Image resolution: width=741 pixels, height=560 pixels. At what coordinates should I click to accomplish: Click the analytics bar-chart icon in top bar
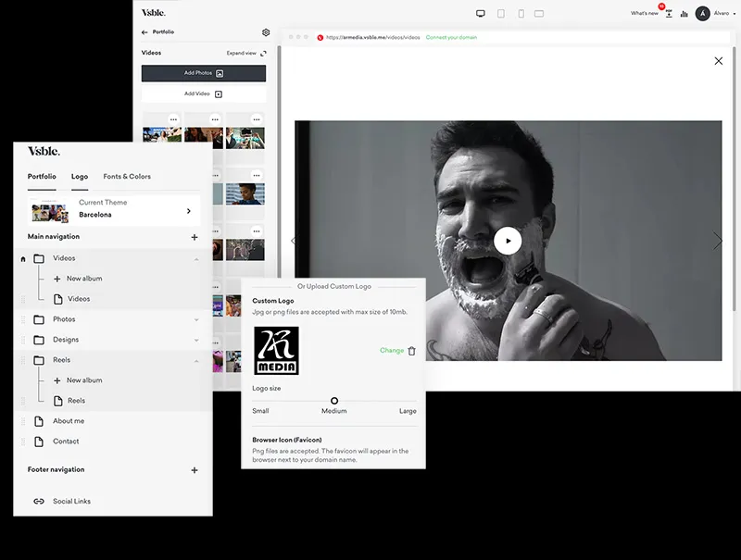684,14
